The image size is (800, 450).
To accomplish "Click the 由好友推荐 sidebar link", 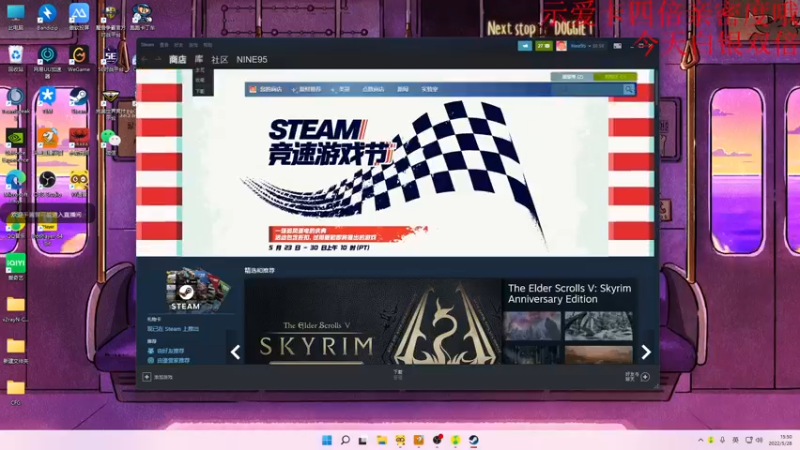I will click(170, 351).
